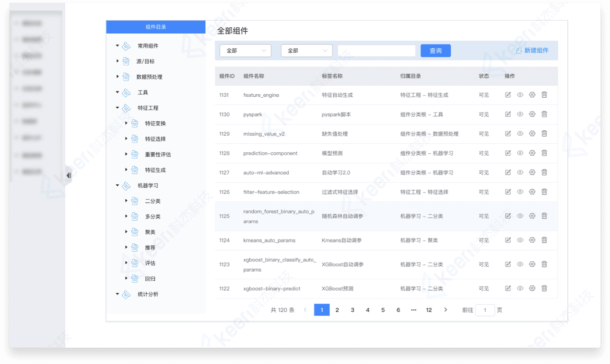610x364 pixels.
Task: Delete the pyspark component via trash icon
Action: point(544,114)
